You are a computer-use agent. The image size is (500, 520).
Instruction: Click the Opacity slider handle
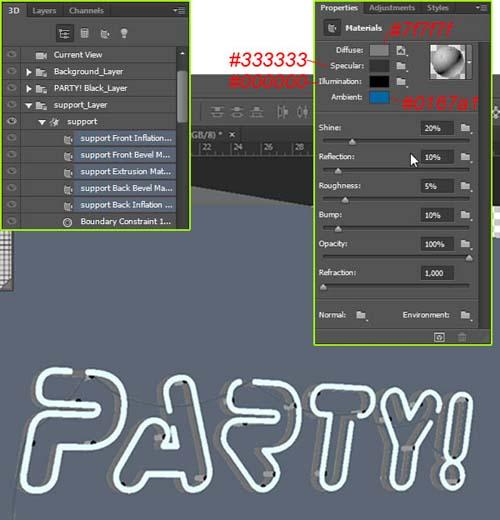point(469,258)
